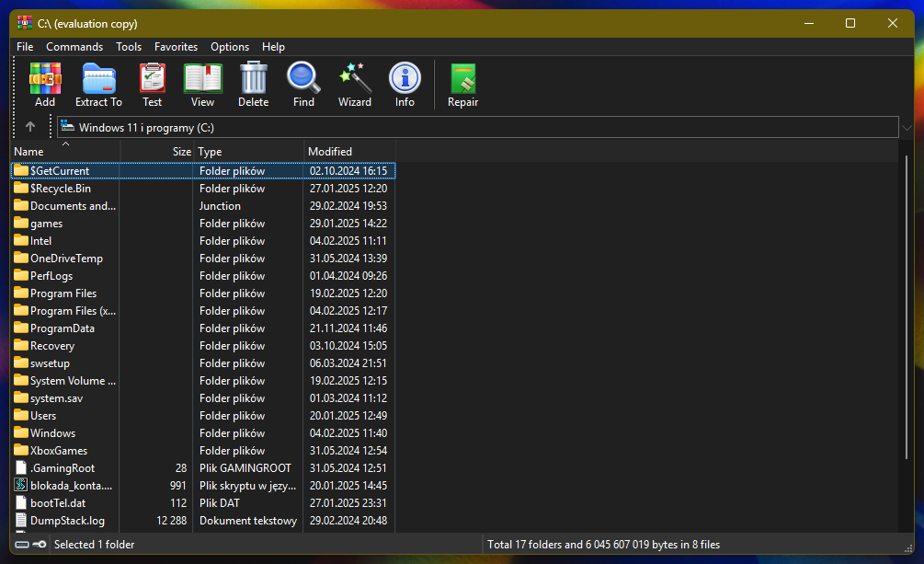Click the Repair archive icon
The height and width of the screenshot is (564, 924).
tap(462, 79)
